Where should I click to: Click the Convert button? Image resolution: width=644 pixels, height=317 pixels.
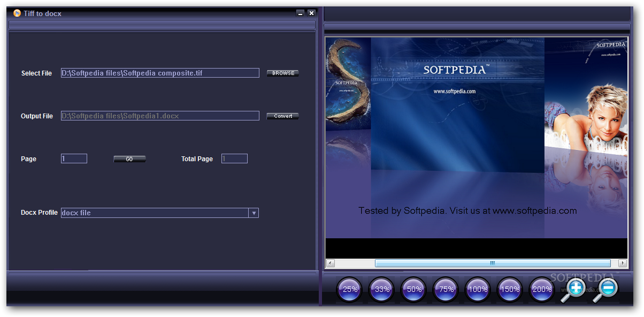[283, 116]
